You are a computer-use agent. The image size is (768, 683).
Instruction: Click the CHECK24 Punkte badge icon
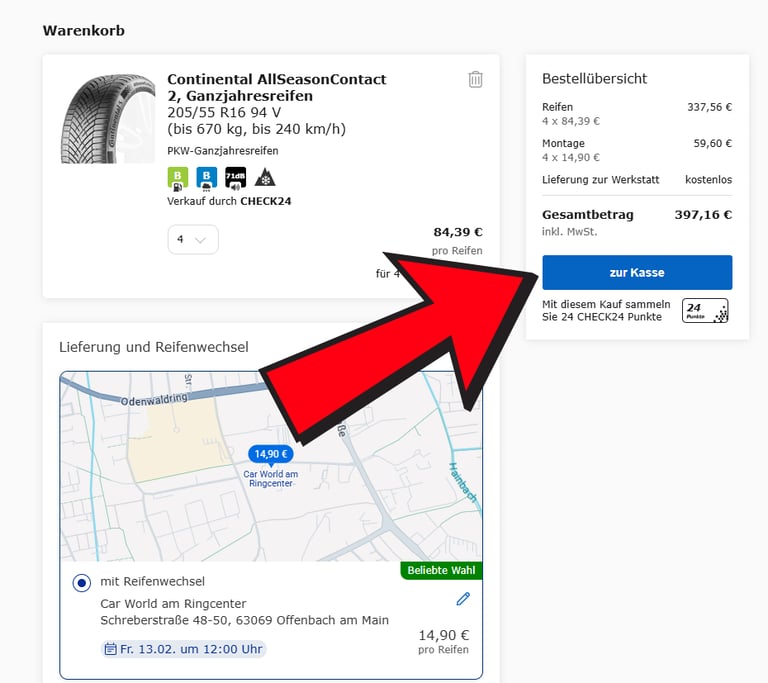pos(705,311)
